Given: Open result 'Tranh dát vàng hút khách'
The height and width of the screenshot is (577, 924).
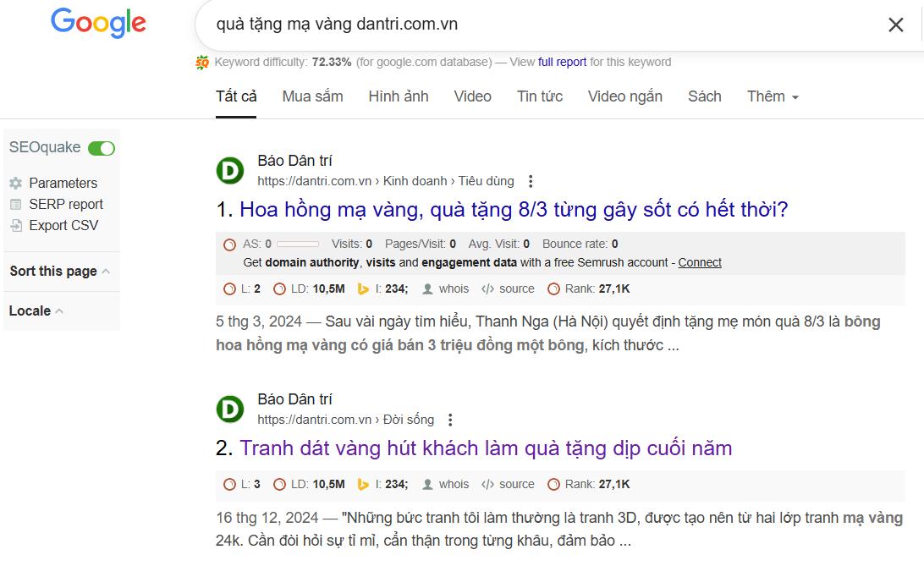Looking at the screenshot, I should (486, 448).
